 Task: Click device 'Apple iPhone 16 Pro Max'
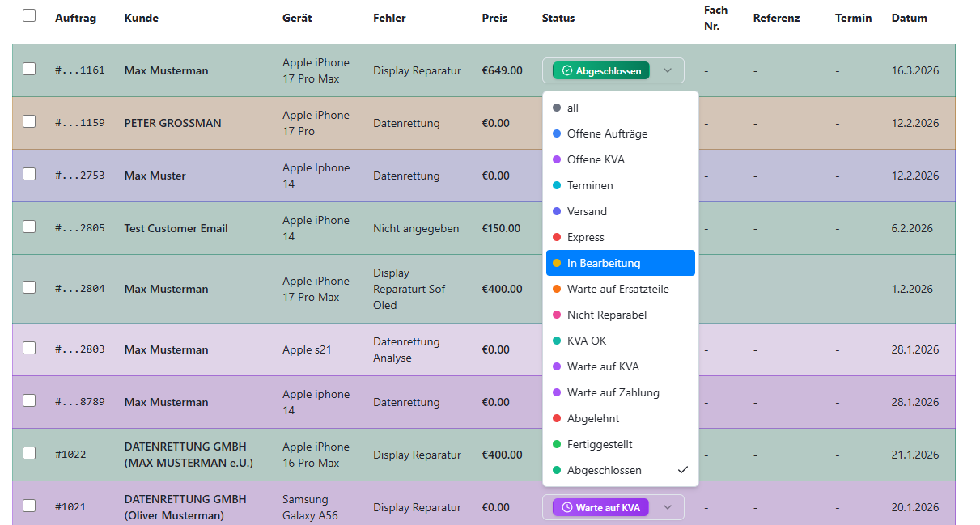click(x=316, y=455)
